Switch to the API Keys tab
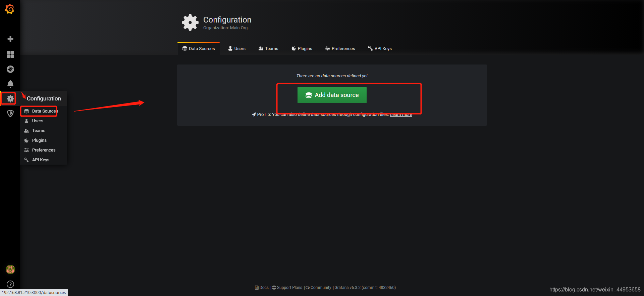The height and width of the screenshot is (296, 644). pyautogui.click(x=380, y=49)
